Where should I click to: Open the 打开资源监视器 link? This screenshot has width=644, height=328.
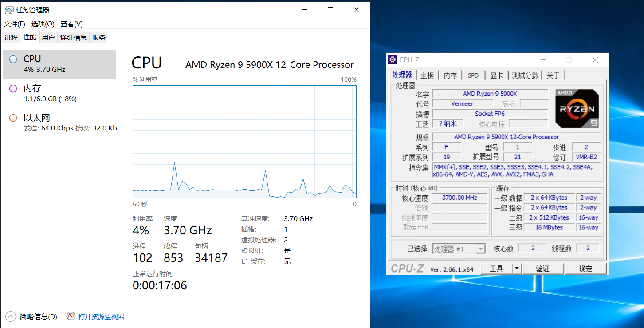tap(102, 316)
